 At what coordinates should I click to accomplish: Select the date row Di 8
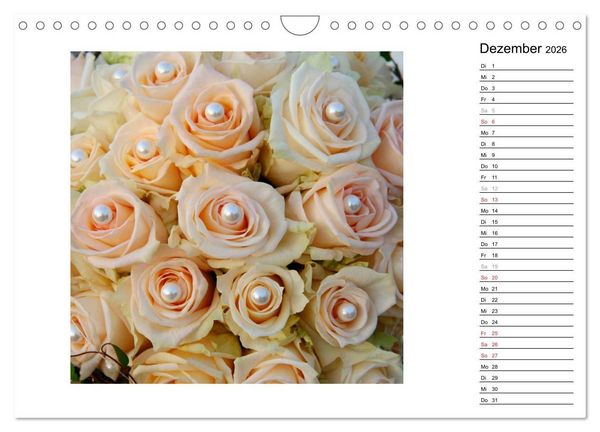coord(527,144)
